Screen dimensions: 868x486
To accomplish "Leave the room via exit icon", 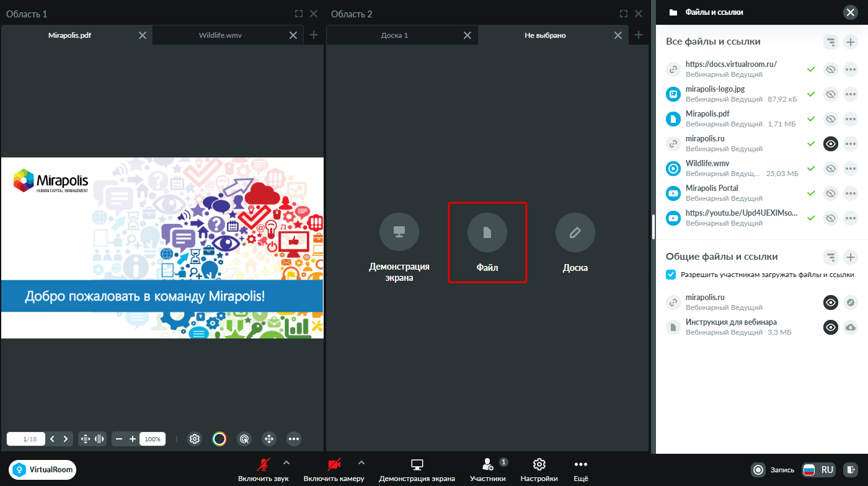I will point(852,470).
